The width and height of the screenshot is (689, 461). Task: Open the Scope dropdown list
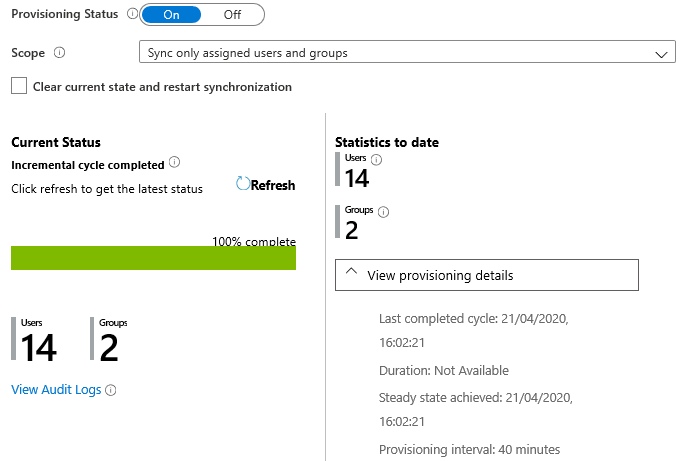click(407, 52)
